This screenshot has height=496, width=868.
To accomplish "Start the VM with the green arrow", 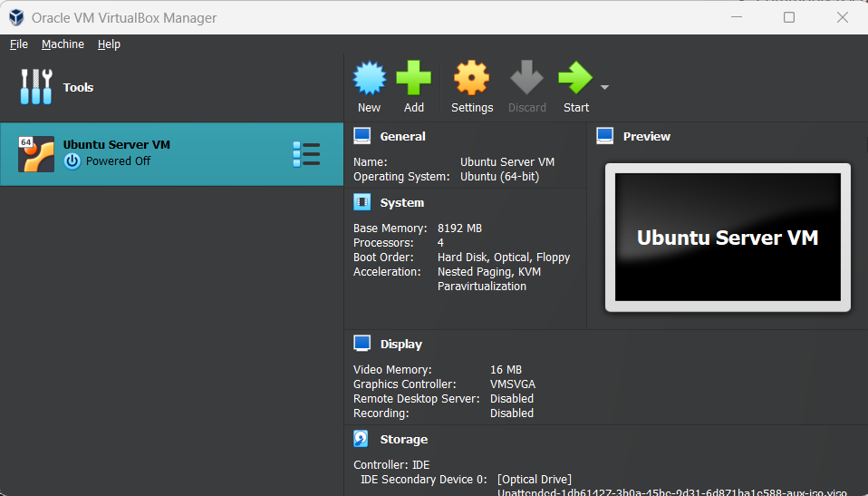I will point(575,78).
